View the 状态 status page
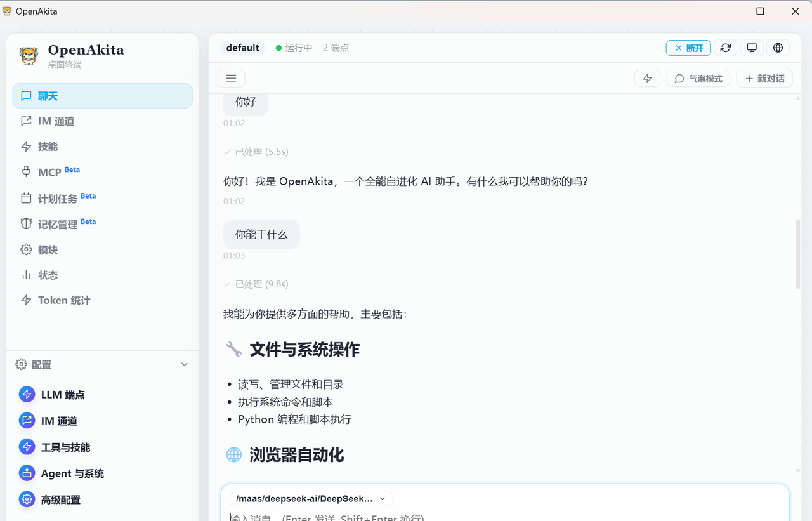Image resolution: width=812 pixels, height=521 pixels. (102, 275)
